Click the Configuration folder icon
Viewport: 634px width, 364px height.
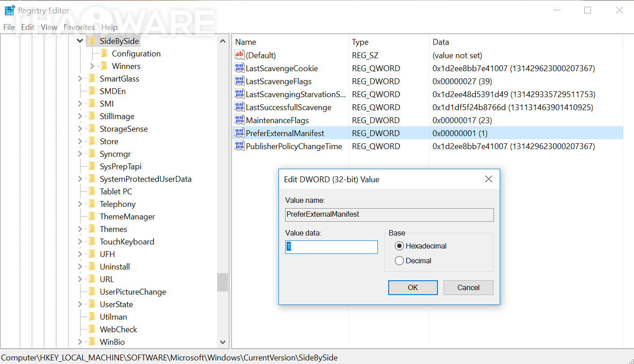[x=104, y=54]
